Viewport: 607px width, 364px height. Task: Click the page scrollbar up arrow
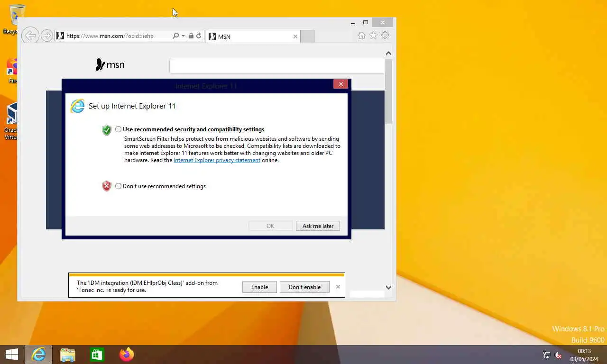(388, 54)
